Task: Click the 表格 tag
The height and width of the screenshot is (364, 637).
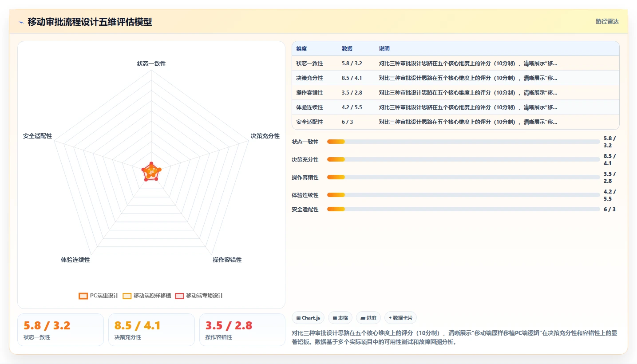Action: 340,318
